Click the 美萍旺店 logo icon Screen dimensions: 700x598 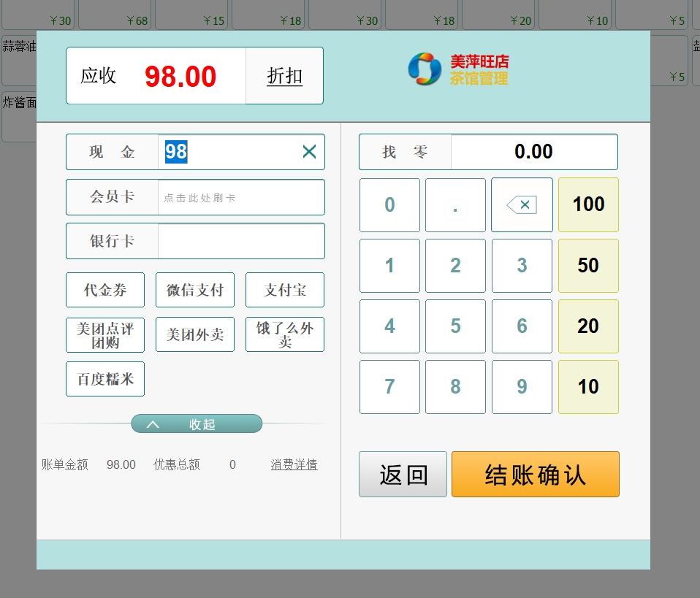tap(424, 69)
